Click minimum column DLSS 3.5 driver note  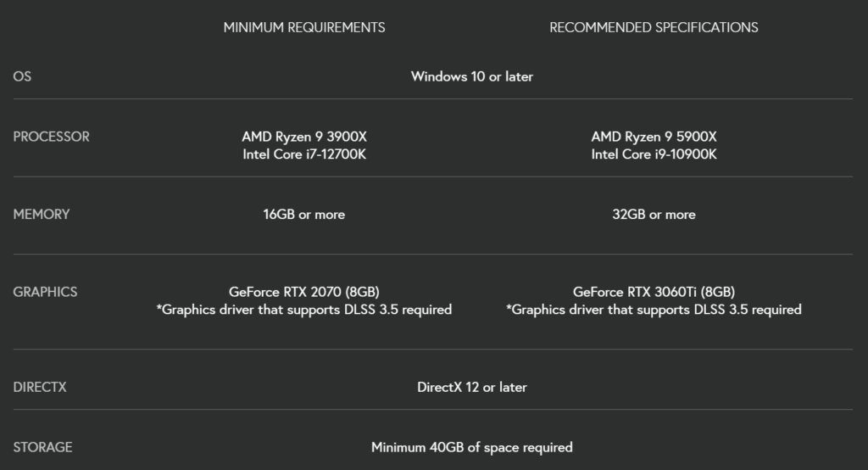pyautogui.click(x=304, y=310)
